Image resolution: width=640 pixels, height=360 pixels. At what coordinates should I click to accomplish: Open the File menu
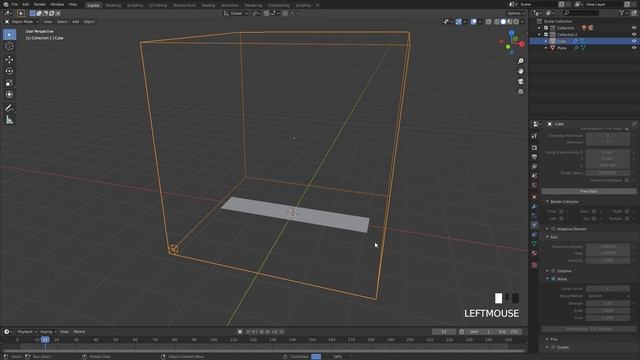coord(15,4)
